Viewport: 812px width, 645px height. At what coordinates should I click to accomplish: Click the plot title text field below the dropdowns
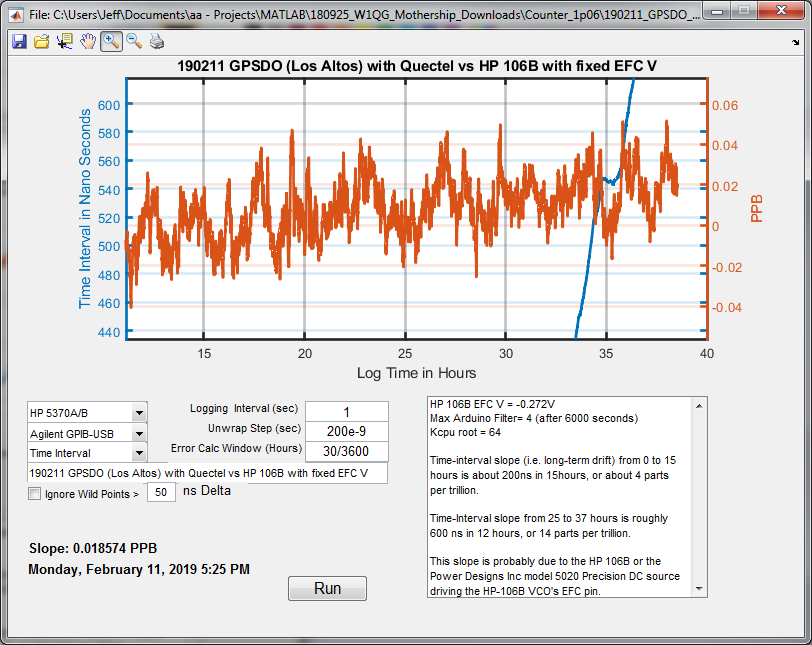tap(207, 473)
